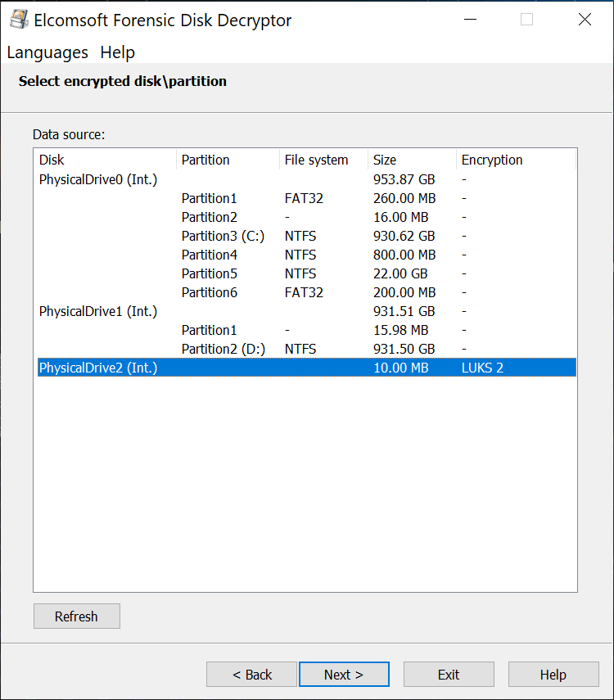Click the Exit button

[449, 675]
